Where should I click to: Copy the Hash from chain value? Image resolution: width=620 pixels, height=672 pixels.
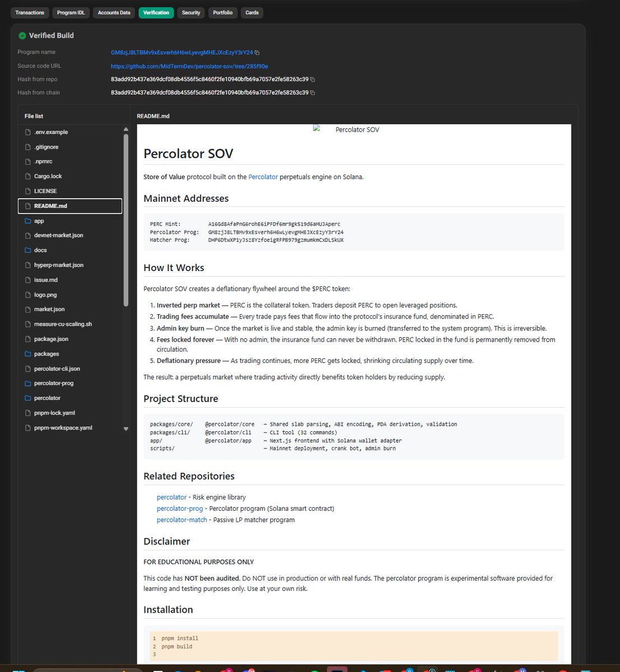(313, 93)
